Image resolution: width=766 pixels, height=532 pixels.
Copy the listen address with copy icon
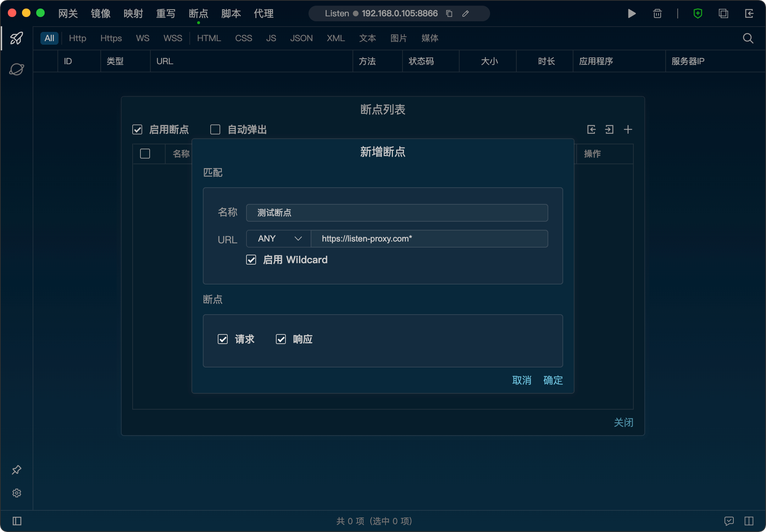pyautogui.click(x=449, y=13)
